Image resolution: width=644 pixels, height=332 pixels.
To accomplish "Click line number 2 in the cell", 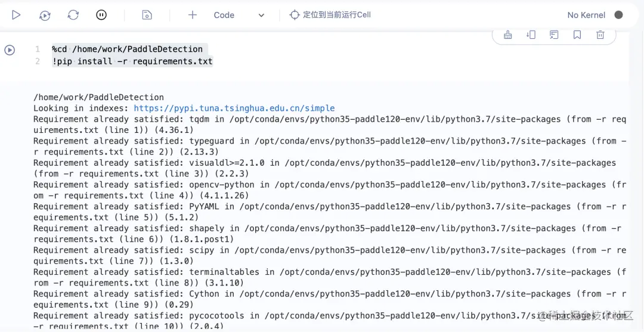I will click(38, 61).
